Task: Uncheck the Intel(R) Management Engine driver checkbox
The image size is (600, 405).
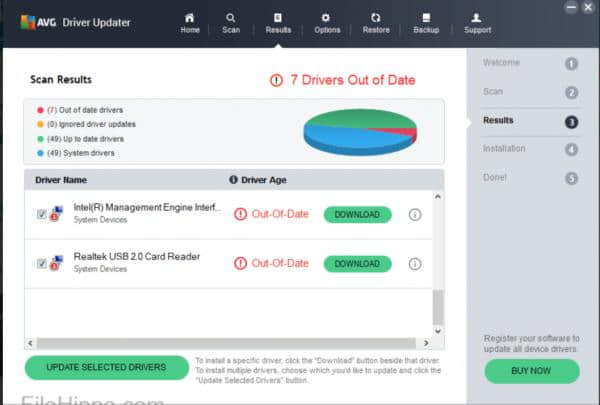Action: point(41,214)
